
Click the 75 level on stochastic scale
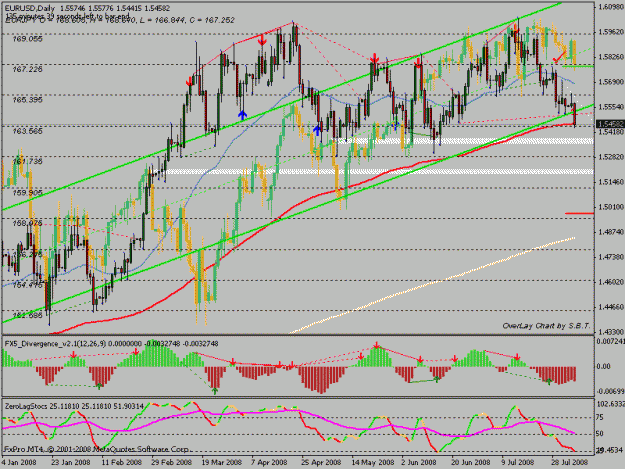coord(600,418)
